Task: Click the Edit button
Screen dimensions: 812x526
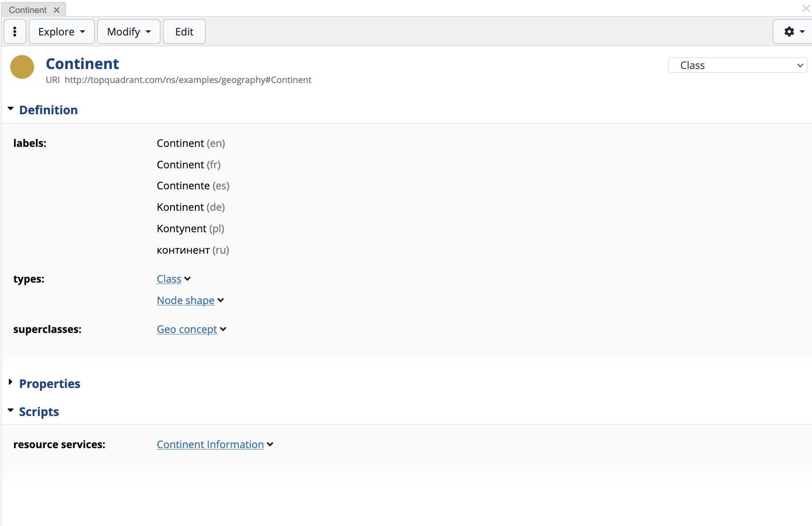Action: pyautogui.click(x=184, y=31)
